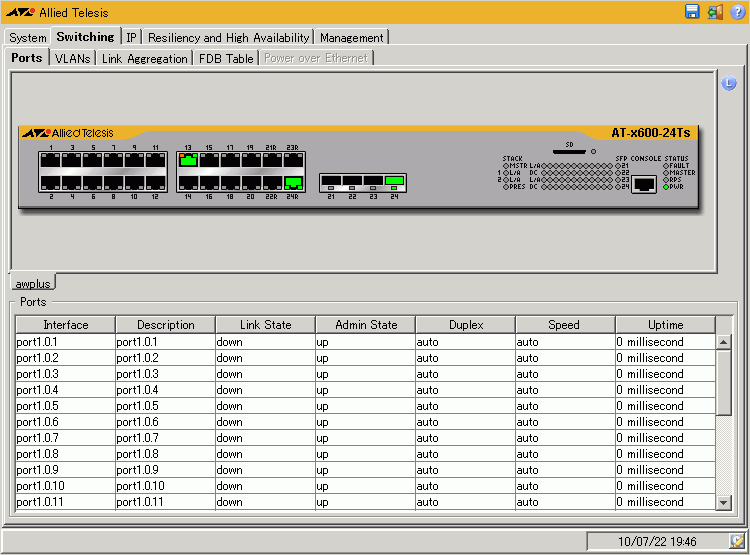Select green SFP slot 24 on the switch
The width and height of the screenshot is (750, 555).
coord(394,182)
